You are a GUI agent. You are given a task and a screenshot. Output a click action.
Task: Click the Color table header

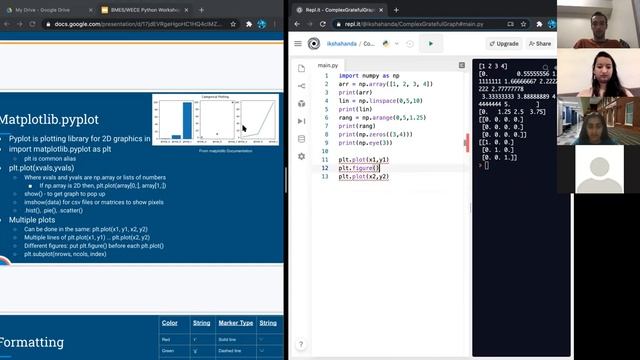(169, 323)
